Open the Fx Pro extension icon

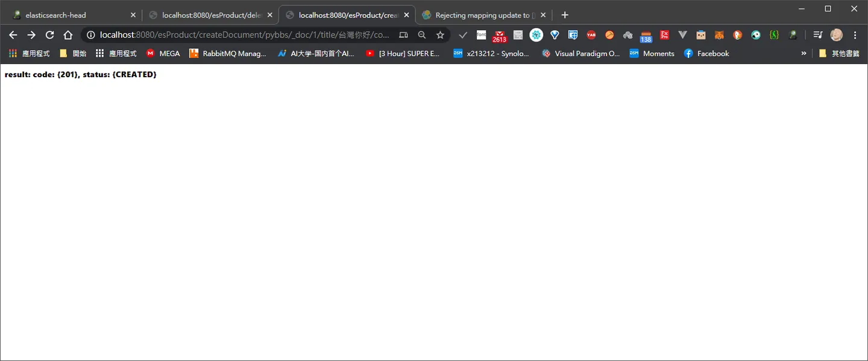tap(664, 35)
